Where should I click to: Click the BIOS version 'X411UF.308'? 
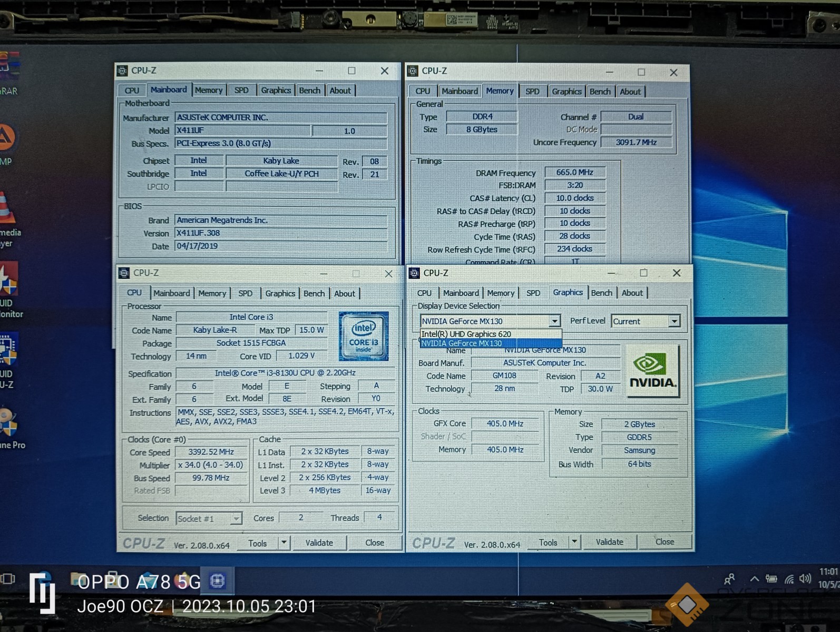coord(281,233)
